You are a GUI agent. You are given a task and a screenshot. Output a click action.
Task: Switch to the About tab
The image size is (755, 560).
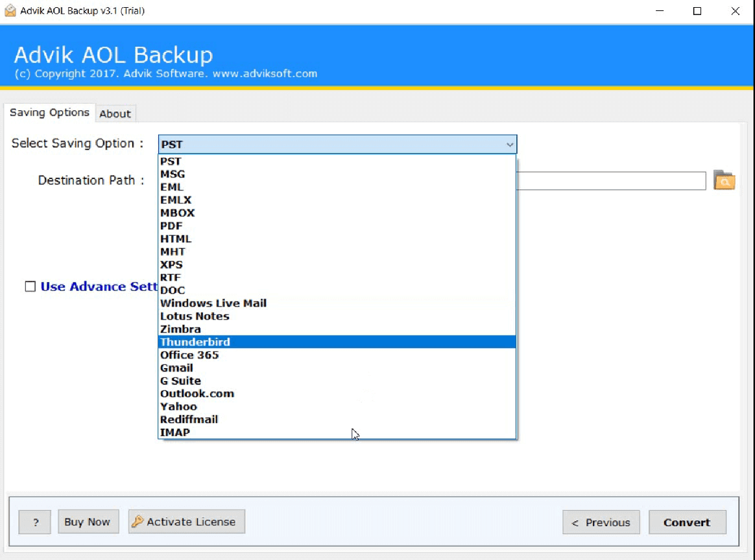(115, 113)
